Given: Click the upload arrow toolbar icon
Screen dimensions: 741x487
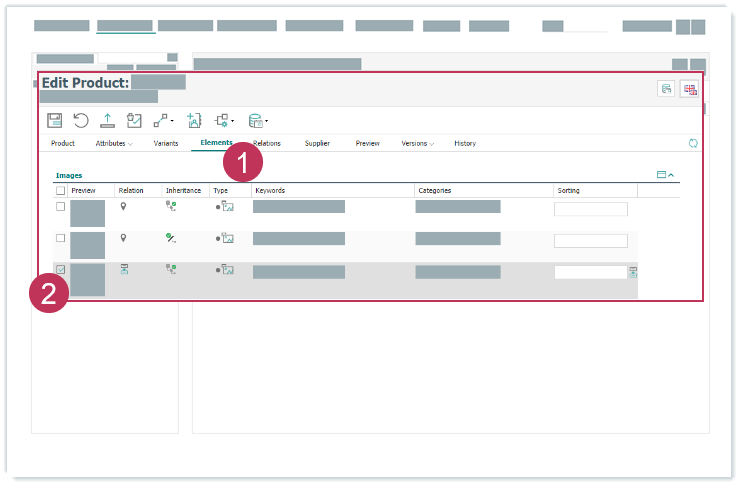Looking at the screenshot, I should [x=108, y=121].
